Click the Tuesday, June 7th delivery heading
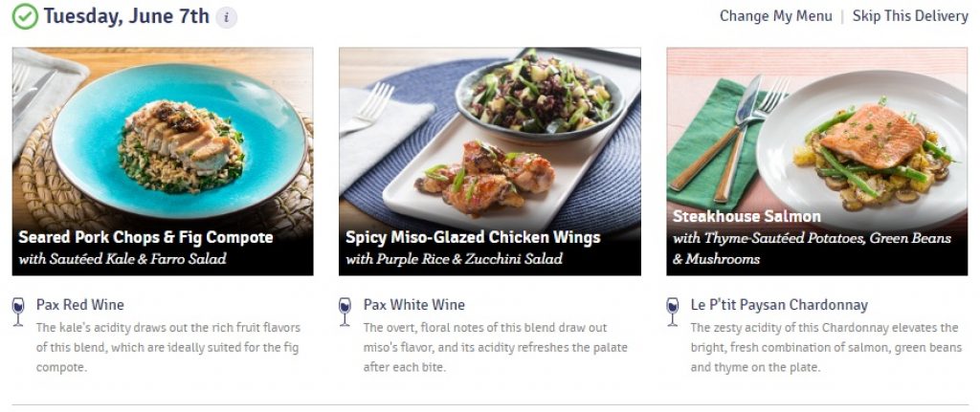 [x=126, y=16]
